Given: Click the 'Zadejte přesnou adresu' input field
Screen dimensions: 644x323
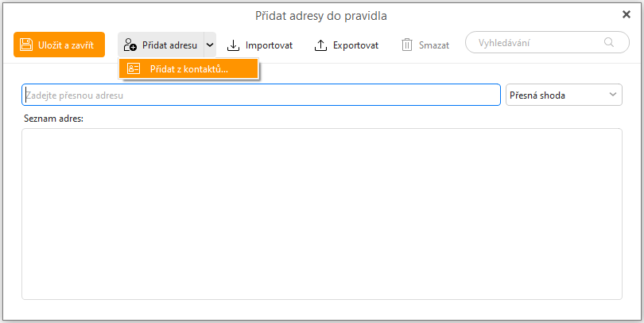Looking at the screenshot, I should click(261, 95).
